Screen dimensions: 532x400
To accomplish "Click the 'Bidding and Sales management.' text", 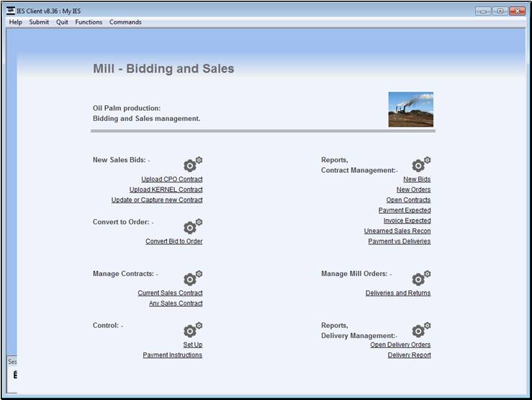I will click(x=147, y=118).
